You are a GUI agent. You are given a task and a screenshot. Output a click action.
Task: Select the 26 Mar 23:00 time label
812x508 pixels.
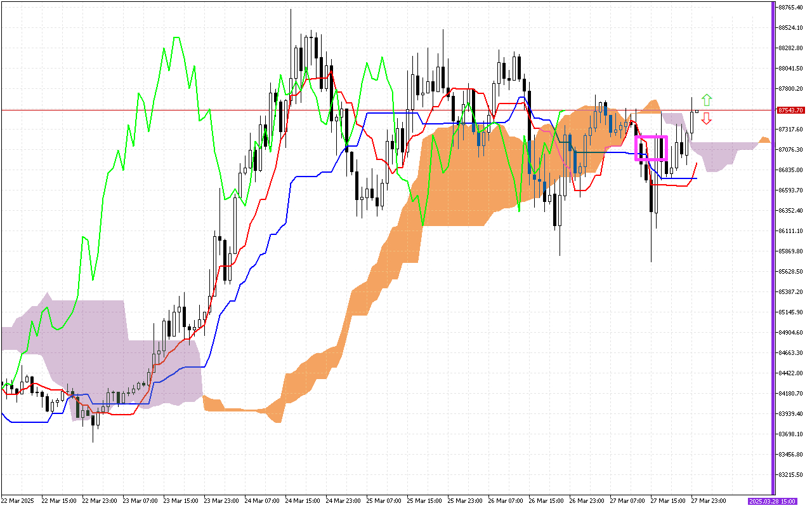click(x=586, y=501)
